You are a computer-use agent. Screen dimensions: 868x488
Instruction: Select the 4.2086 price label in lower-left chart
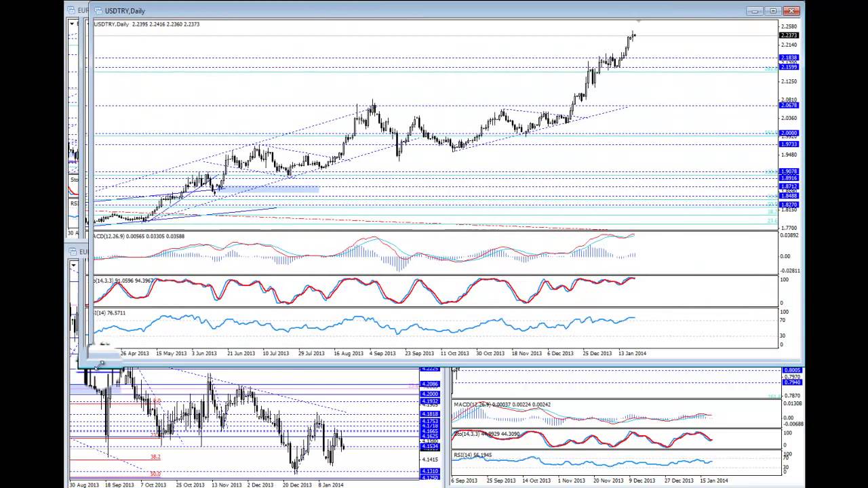pyautogui.click(x=430, y=384)
